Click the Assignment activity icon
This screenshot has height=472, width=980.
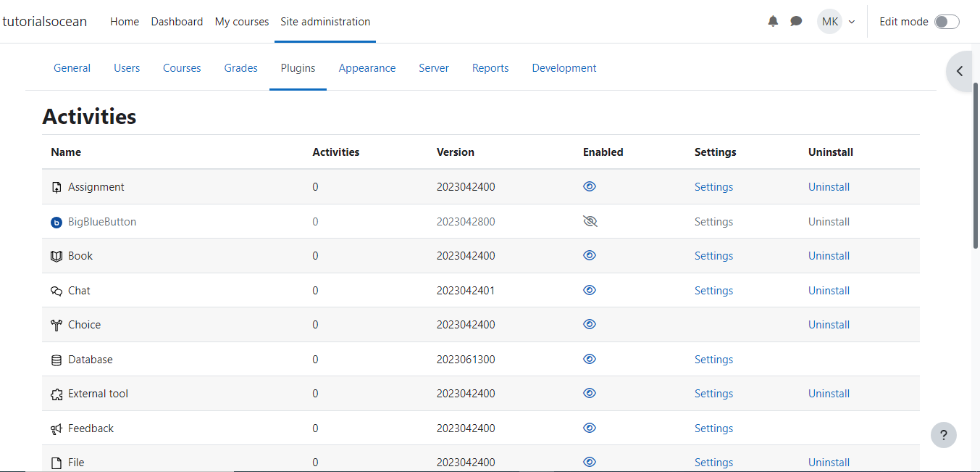pyautogui.click(x=56, y=186)
